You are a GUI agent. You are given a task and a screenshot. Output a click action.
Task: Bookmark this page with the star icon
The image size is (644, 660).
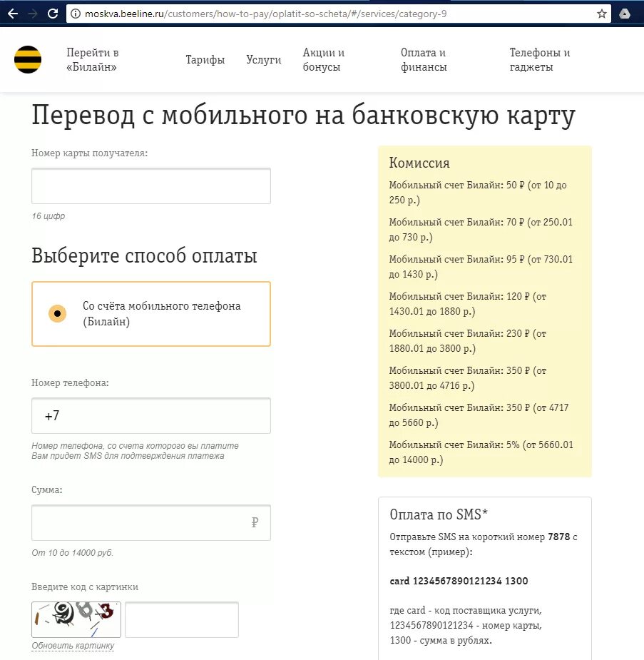[x=601, y=14]
